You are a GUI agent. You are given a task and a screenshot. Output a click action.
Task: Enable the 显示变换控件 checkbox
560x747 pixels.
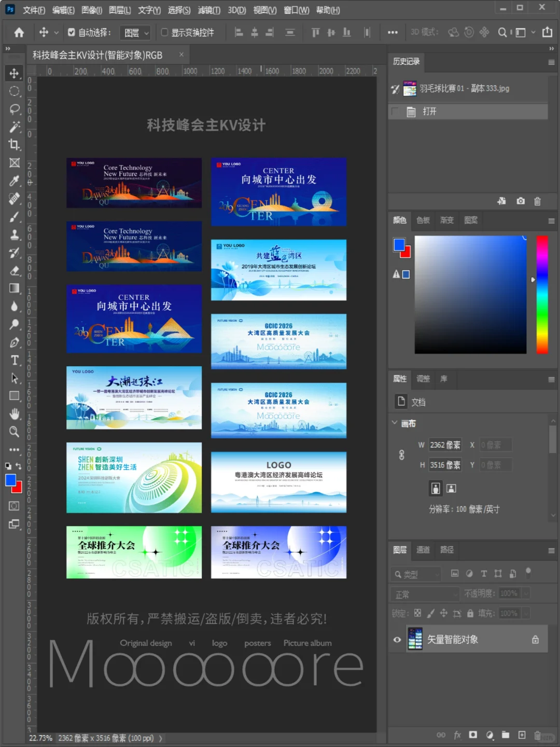pos(164,32)
